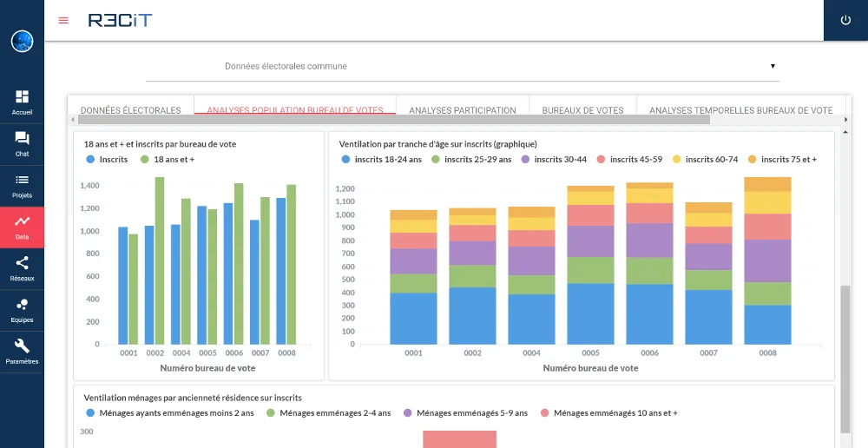Click yellow 60-74 segment of bureau 0008

coord(767,202)
